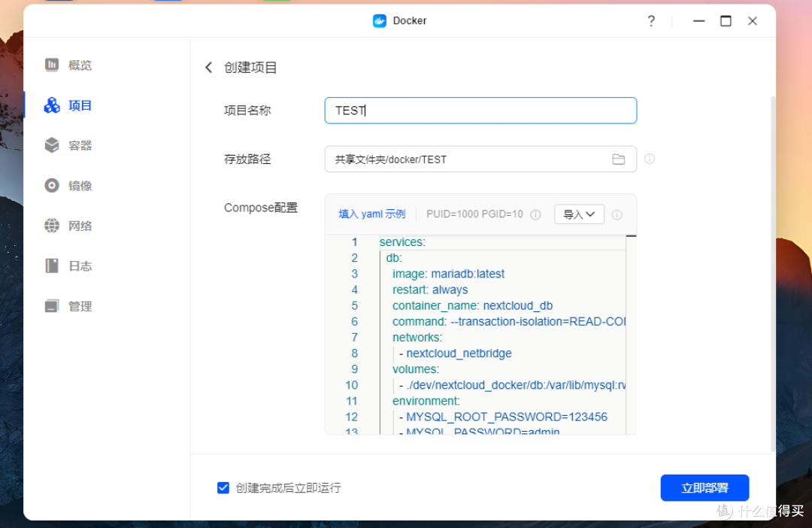The image size is (812, 528).
Task: Click the 填入 yaml 示例 link
Action: (x=372, y=214)
